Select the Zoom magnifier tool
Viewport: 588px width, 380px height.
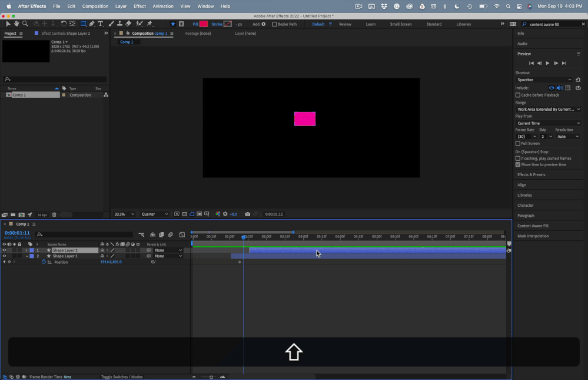25,24
